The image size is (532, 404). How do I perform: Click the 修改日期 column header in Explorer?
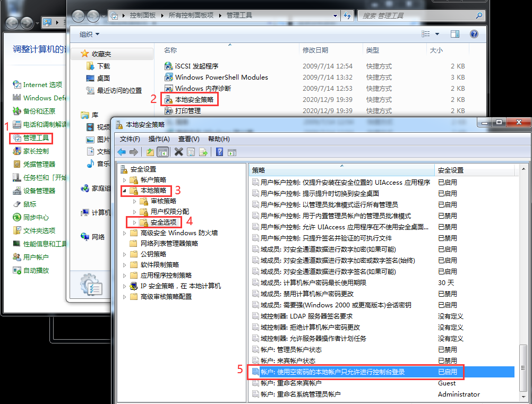(315, 50)
